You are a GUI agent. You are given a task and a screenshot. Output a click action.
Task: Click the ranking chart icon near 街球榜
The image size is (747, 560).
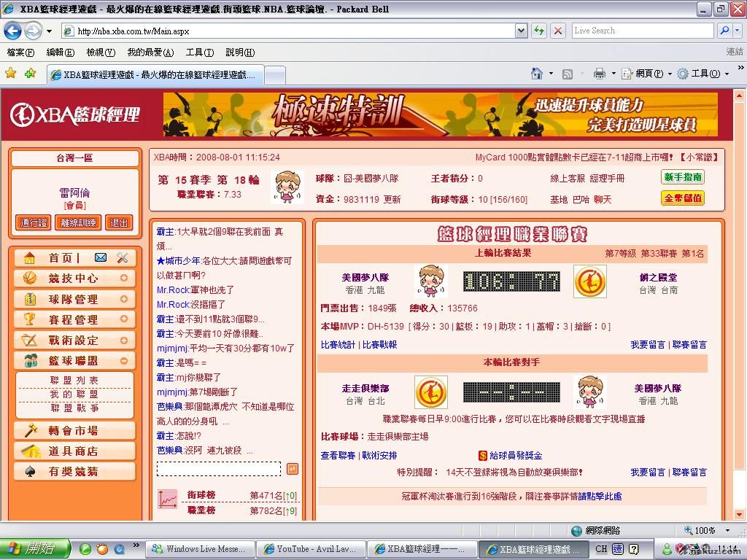point(168,499)
